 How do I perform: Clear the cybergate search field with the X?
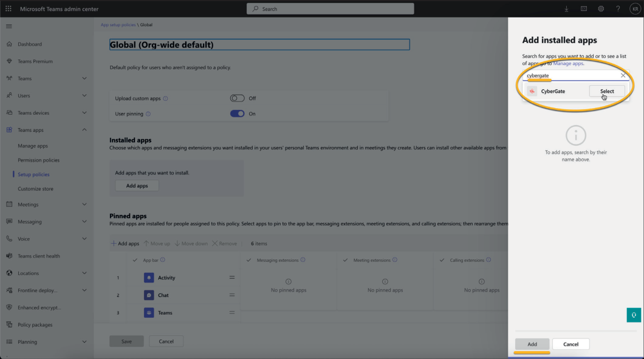coord(623,75)
